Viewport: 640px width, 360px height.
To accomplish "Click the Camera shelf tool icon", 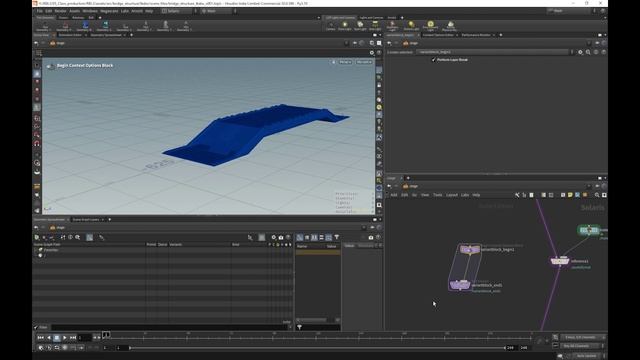I will point(331,26).
